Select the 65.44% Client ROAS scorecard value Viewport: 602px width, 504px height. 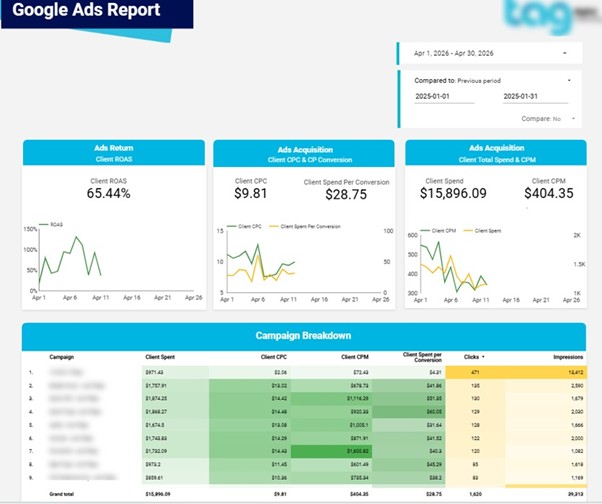tap(108, 193)
